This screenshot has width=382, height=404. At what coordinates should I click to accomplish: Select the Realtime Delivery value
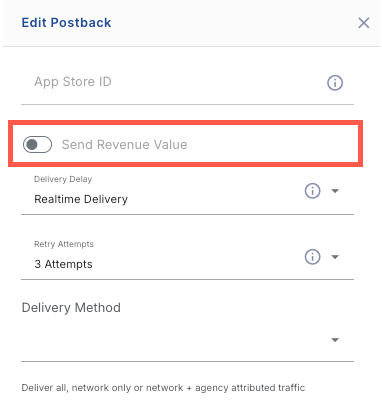(x=81, y=199)
